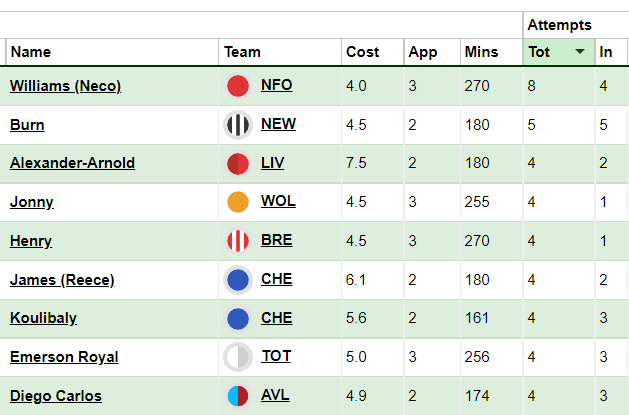Click the white TOT team badge icon
Viewport: 629px width, 415px height.
point(238,357)
